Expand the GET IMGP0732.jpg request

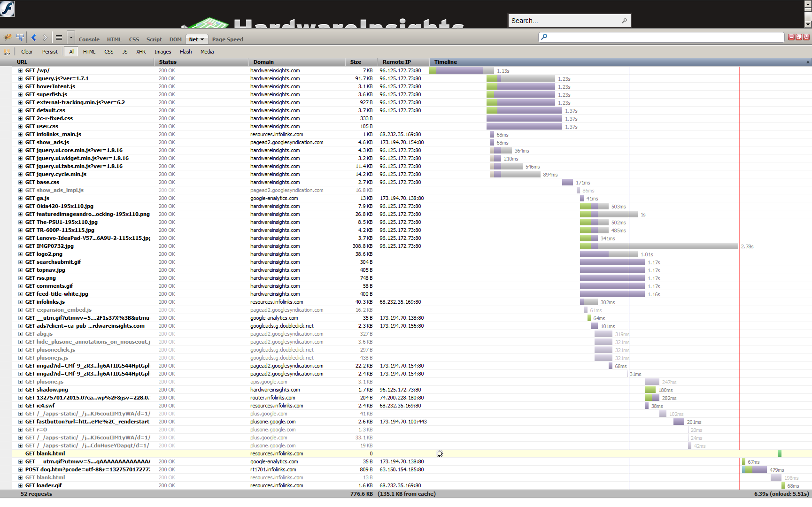[x=20, y=246]
